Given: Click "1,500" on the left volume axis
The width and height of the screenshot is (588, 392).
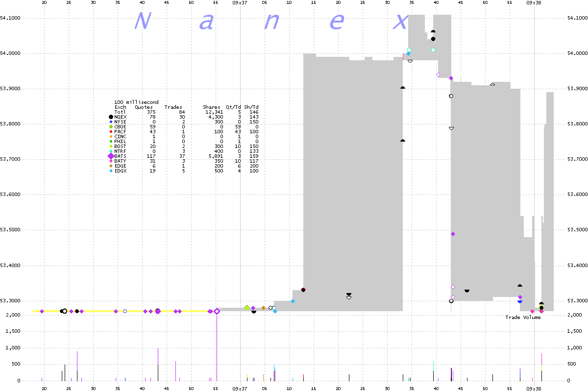Looking at the screenshot, I should [x=12, y=331].
